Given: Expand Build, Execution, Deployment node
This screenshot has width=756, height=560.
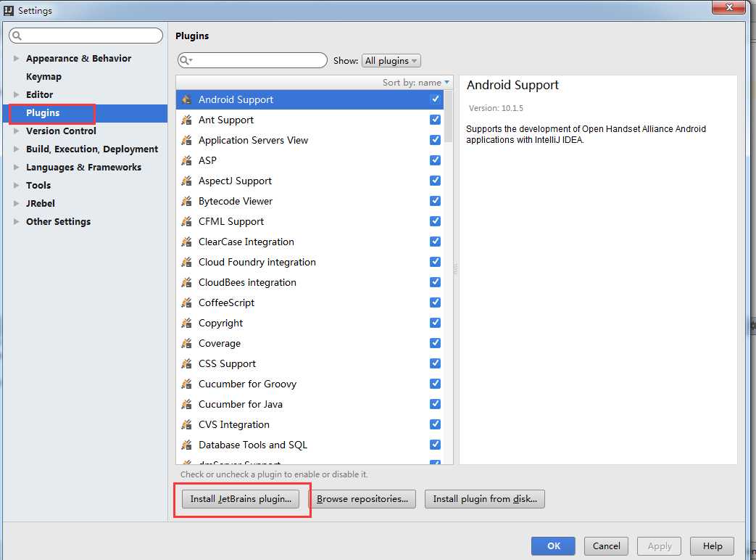Looking at the screenshot, I should [x=17, y=149].
